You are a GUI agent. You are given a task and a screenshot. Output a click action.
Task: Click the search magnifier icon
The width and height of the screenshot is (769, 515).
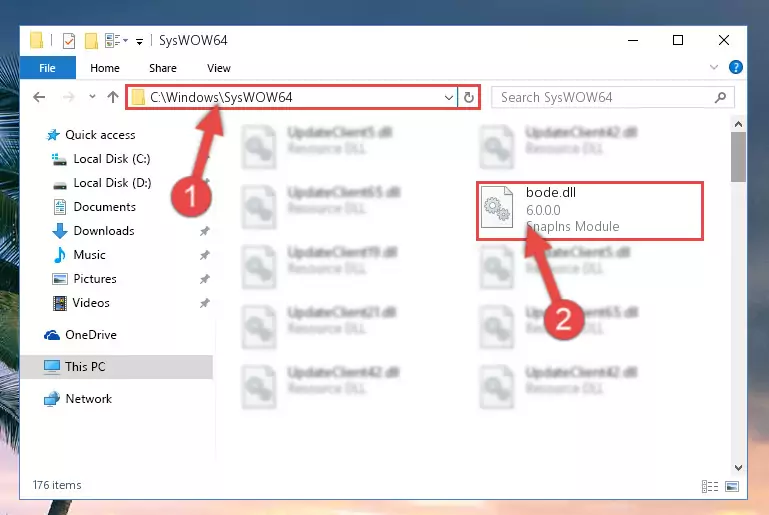(720, 97)
